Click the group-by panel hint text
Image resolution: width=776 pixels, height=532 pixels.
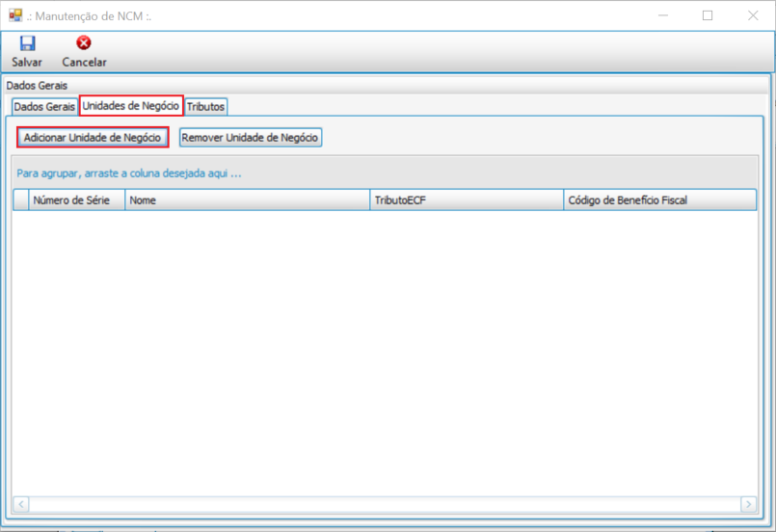[129, 173]
